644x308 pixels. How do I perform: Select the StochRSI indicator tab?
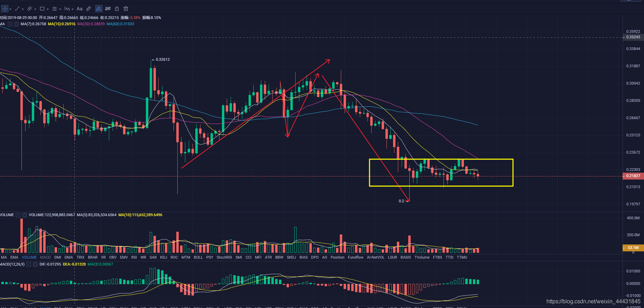[x=224, y=257]
